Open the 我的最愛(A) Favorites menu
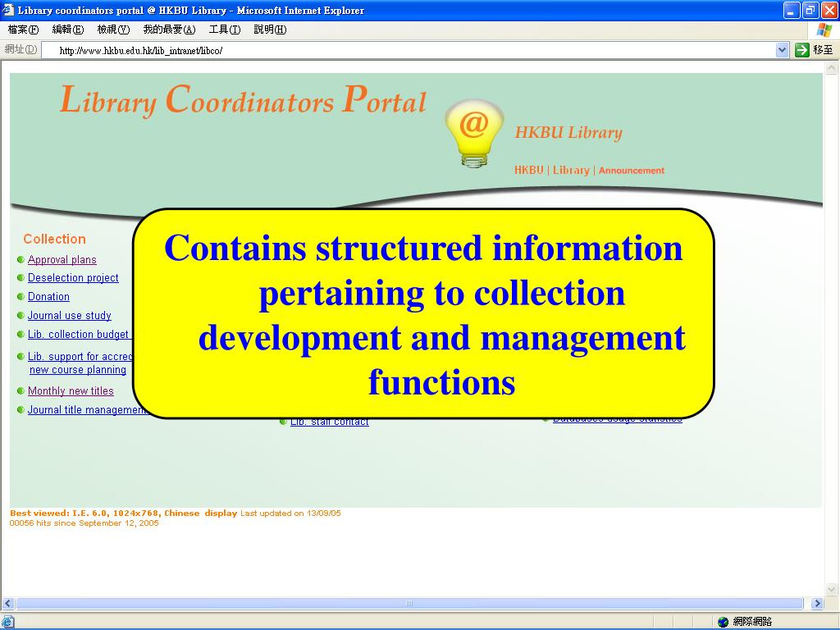The image size is (840, 630). (169, 30)
